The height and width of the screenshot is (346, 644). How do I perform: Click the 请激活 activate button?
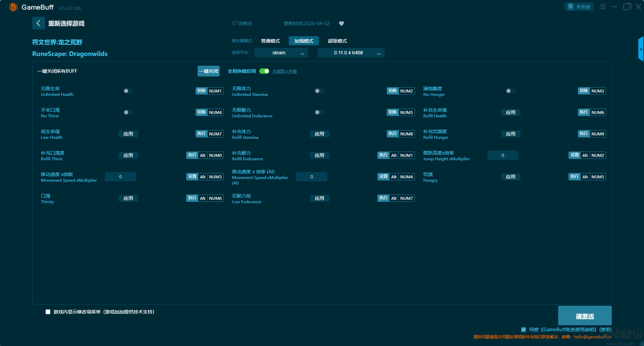[x=585, y=316]
